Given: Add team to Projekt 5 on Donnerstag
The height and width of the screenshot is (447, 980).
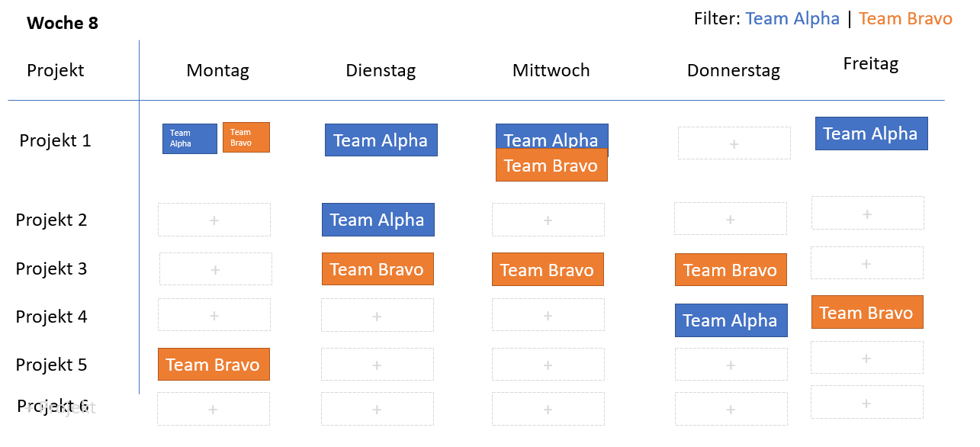Looking at the screenshot, I should tap(731, 365).
